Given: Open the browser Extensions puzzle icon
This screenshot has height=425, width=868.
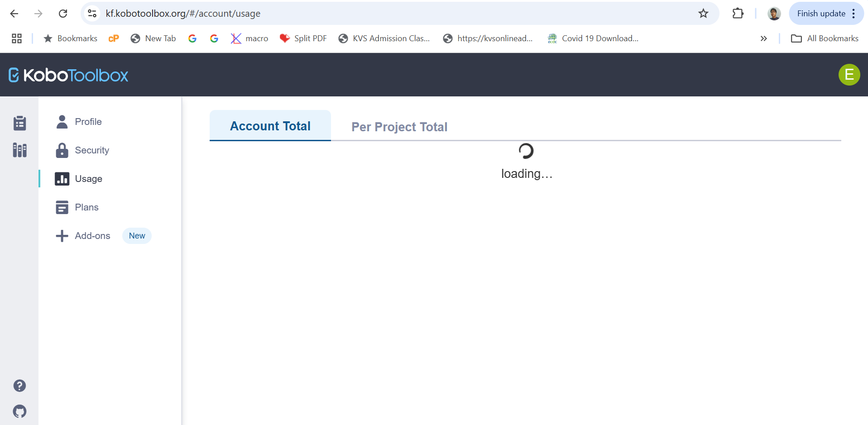Looking at the screenshot, I should (x=738, y=14).
